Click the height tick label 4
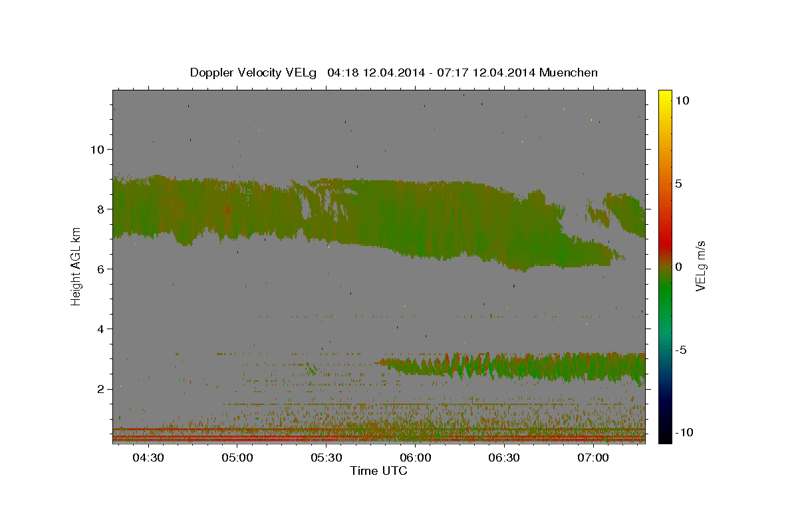798x532 pixels. click(100, 329)
